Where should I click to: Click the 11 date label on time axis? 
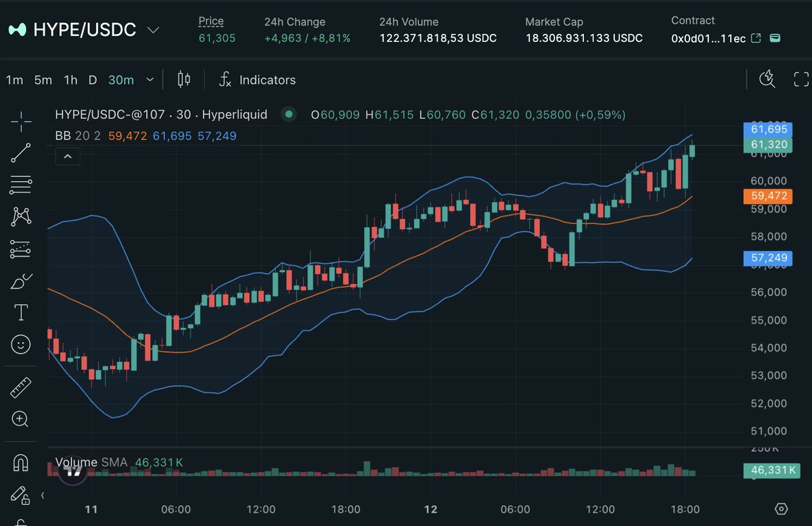(92, 509)
